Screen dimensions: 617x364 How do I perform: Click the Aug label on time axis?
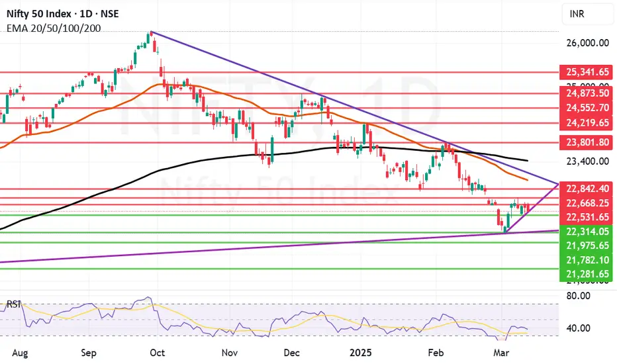pyautogui.click(x=20, y=353)
